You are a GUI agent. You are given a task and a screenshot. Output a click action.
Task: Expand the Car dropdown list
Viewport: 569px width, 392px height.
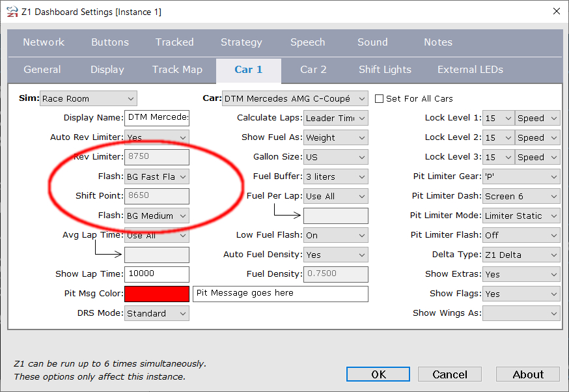pos(295,98)
